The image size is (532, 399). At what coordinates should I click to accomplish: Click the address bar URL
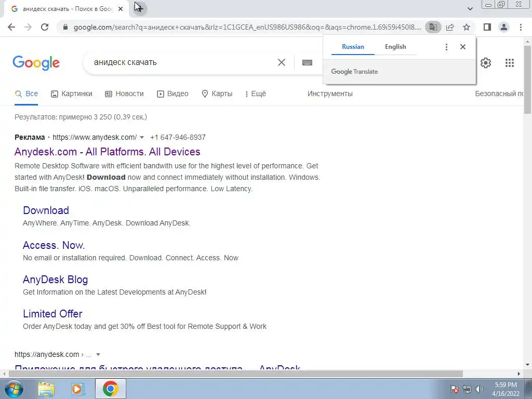[247, 27]
